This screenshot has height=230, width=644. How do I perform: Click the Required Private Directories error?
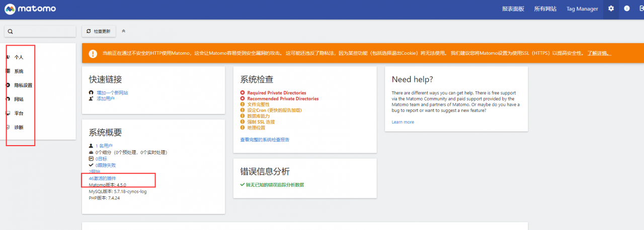pos(276,93)
